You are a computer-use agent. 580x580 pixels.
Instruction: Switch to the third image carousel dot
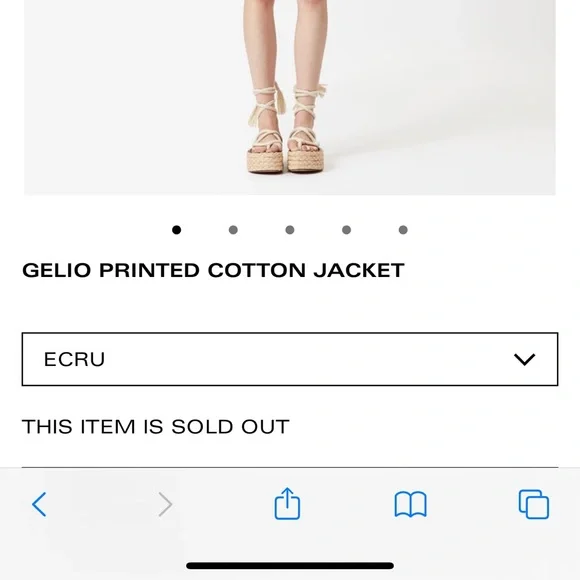[290, 230]
